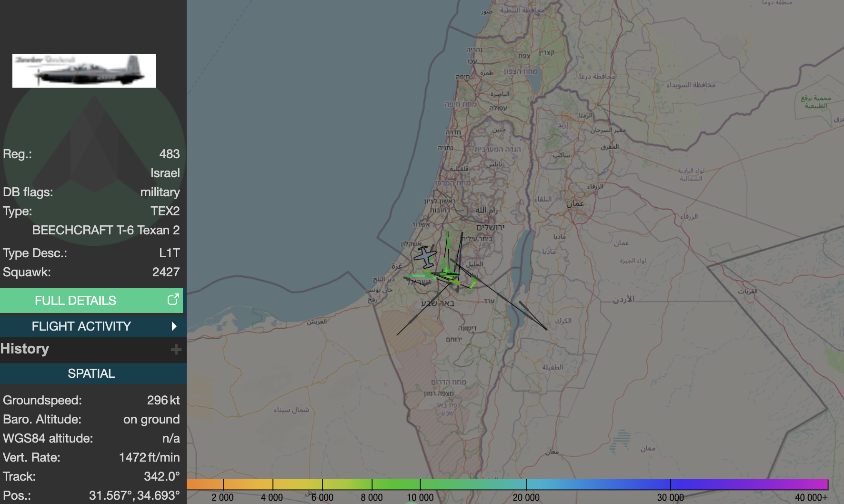Image resolution: width=844 pixels, height=504 pixels.
Task: Click the external link icon on Full Details
Action: (x=173, y=300)
